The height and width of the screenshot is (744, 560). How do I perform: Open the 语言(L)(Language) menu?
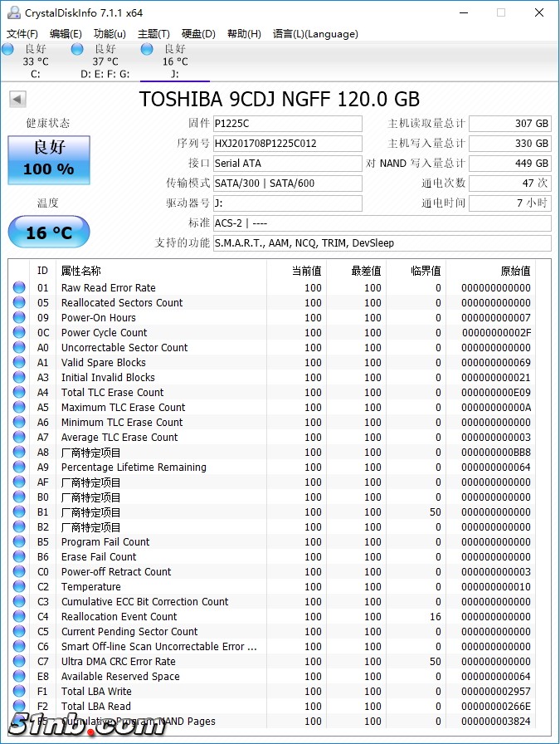pyautogui.click(x=315, y=34)
